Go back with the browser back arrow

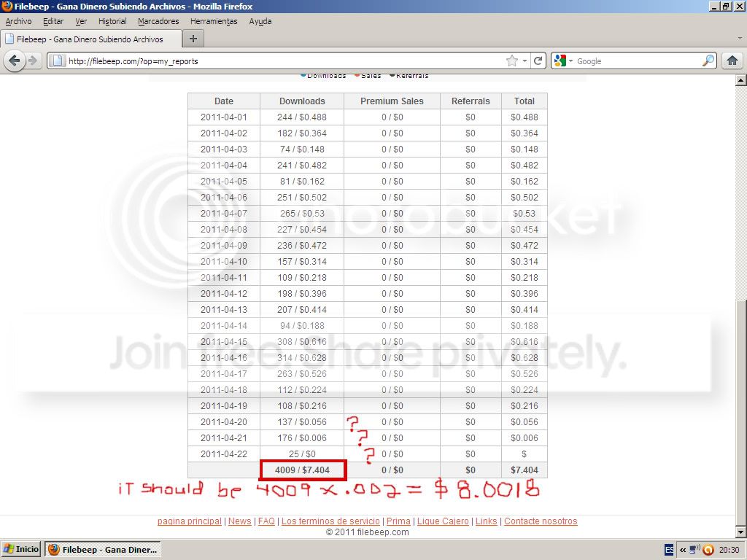pos(15,61)
